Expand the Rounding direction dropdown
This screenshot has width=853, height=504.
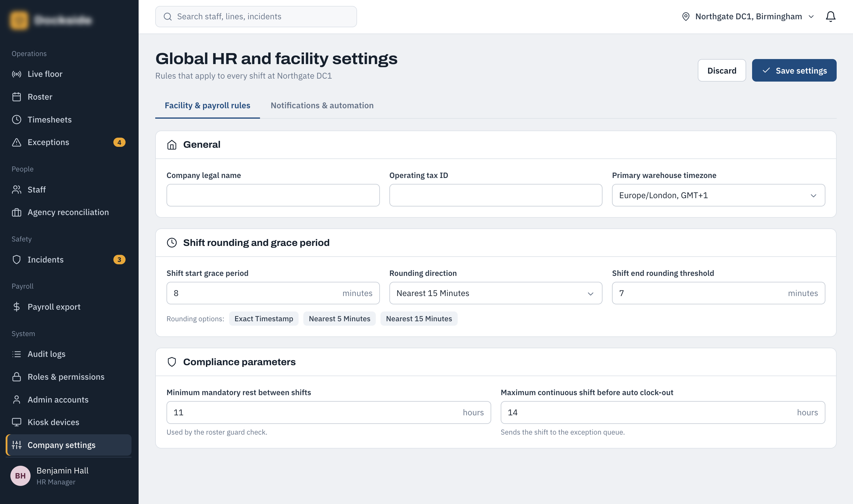[x=496, y=293]
